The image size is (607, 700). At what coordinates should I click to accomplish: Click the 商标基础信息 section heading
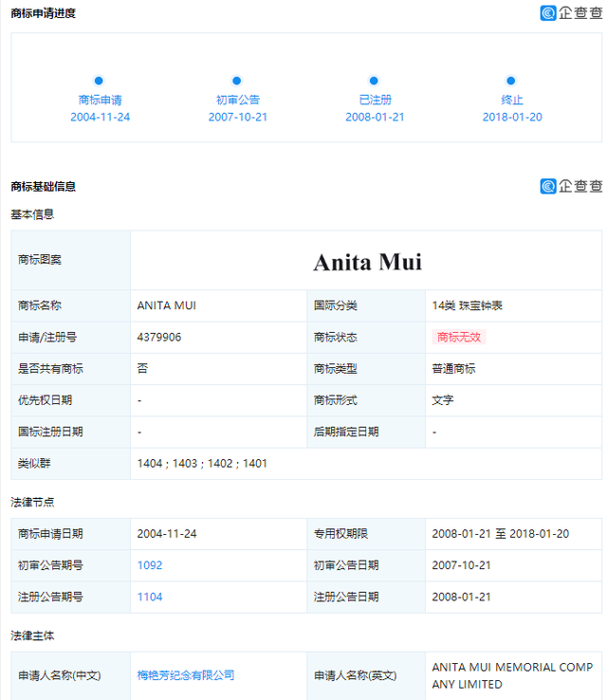[x=44, y=187]
